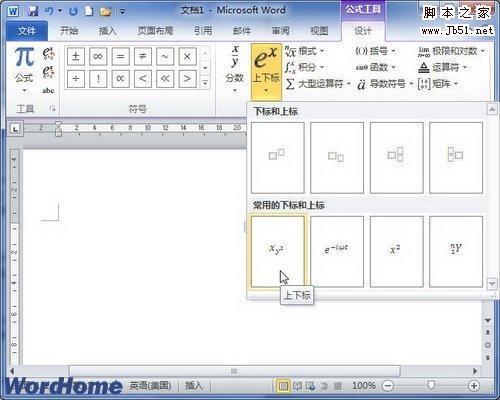500x400 pixels.
Task: Select the subscript-superscript template thumbnail
Action: [396, 158]
